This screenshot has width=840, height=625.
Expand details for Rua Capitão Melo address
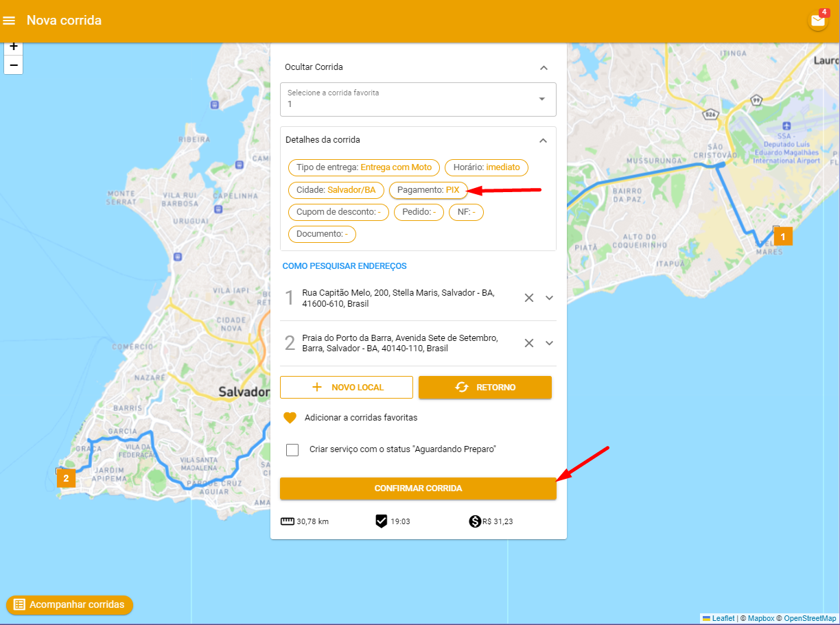(549, 298)
